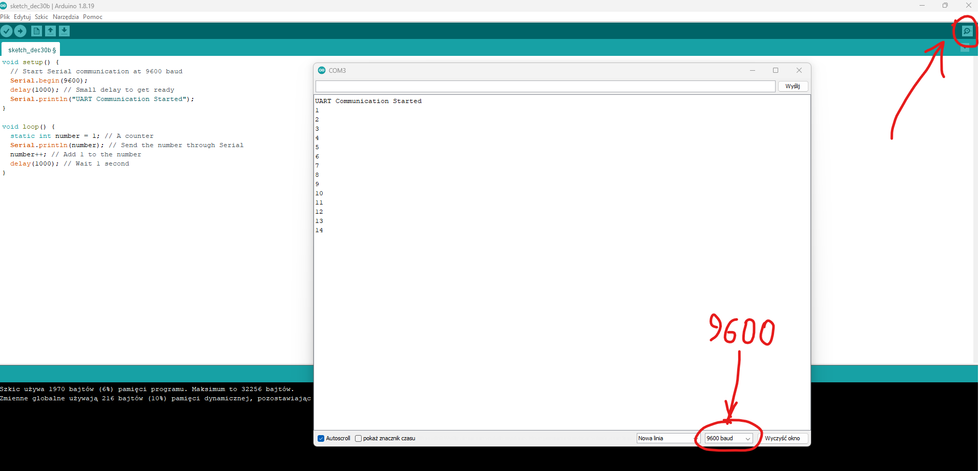Select the sketch_dec30b tab
Viewport: 980px width, 471px height.
(x=31, y=50)
